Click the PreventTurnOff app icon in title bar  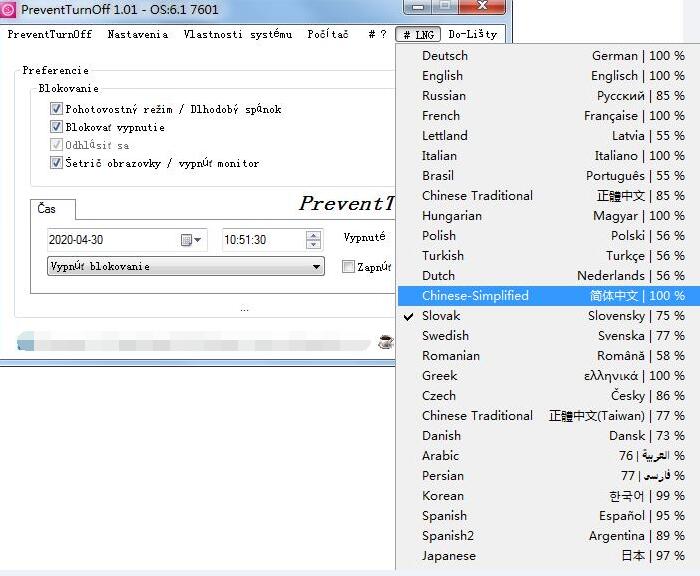8,10
